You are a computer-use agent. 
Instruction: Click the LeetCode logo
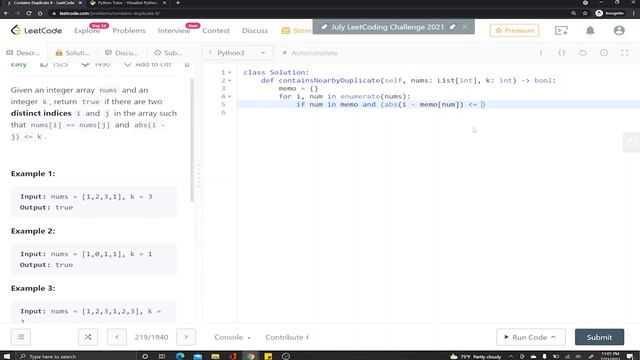pyautogui.click(x=36, y=30)
